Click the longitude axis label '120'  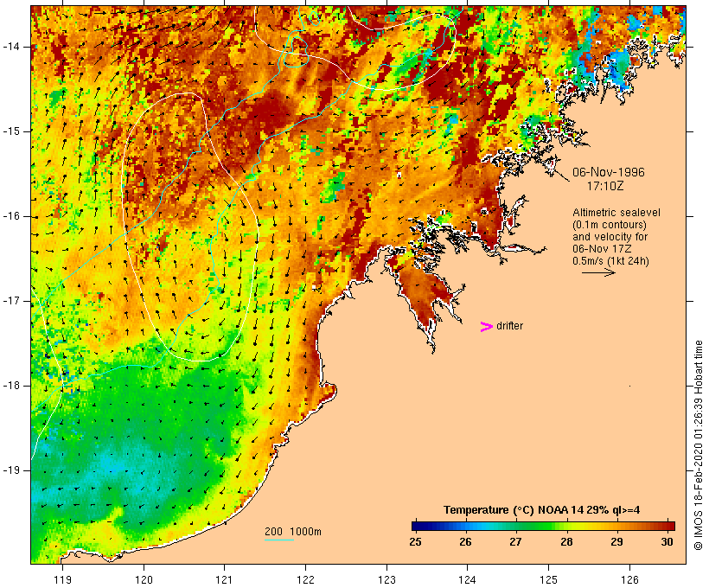(x=144, y=579)
